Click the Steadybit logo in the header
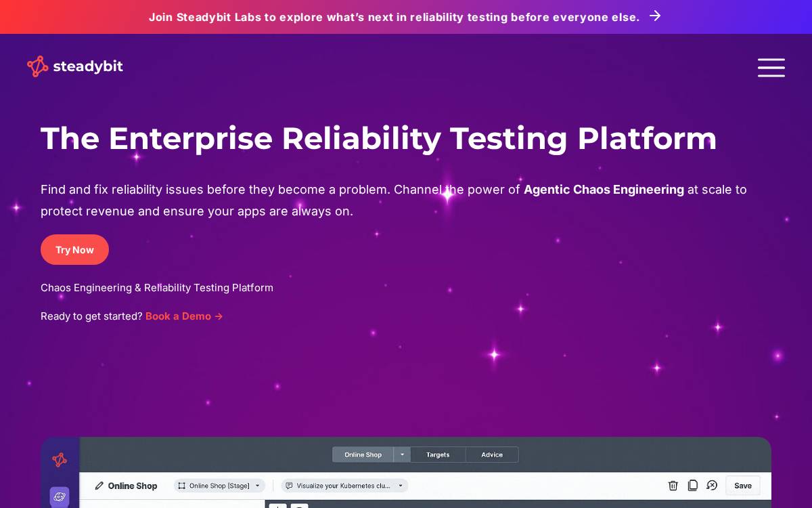 pyautogui.click(x=75, y=66)
